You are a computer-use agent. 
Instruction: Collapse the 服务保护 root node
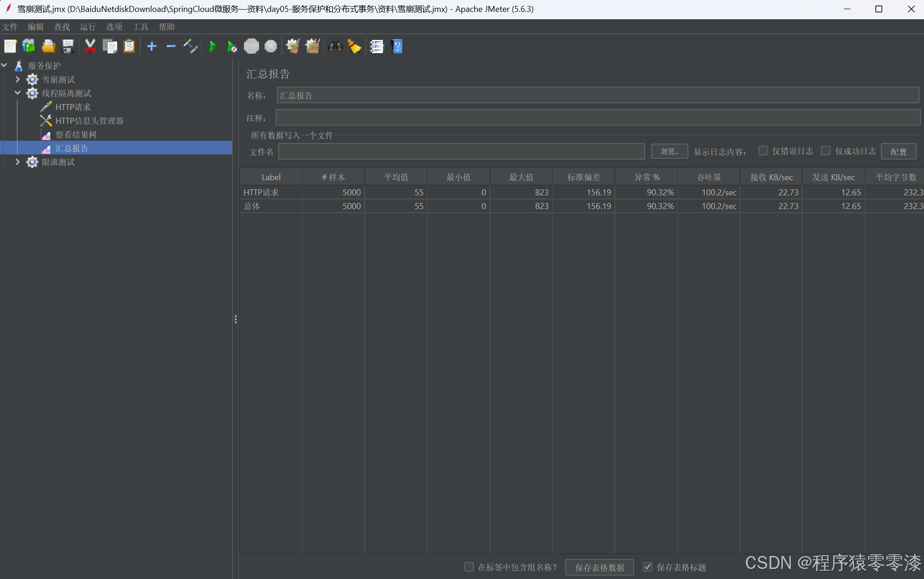pos(4,66)
